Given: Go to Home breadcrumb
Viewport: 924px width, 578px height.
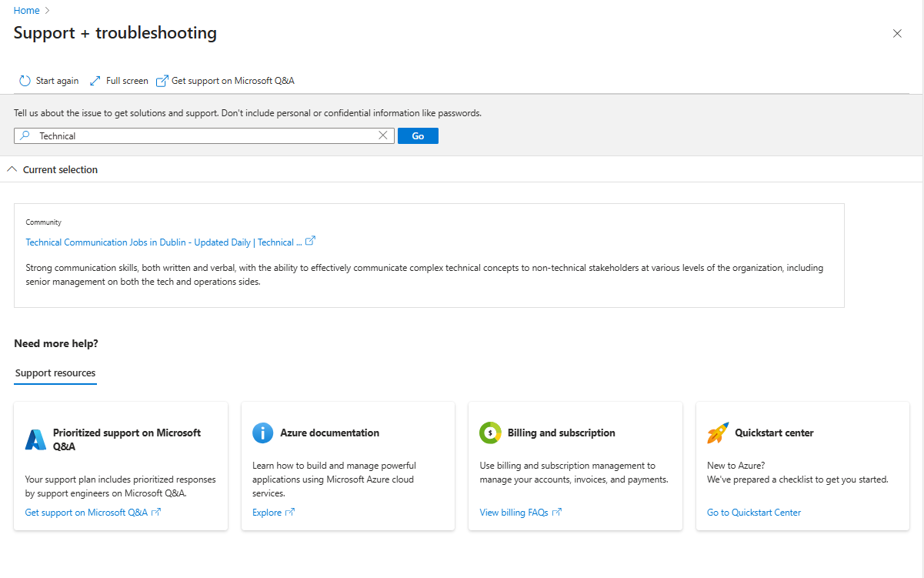Looking at the screenshot, I should [x=27, y=10].
